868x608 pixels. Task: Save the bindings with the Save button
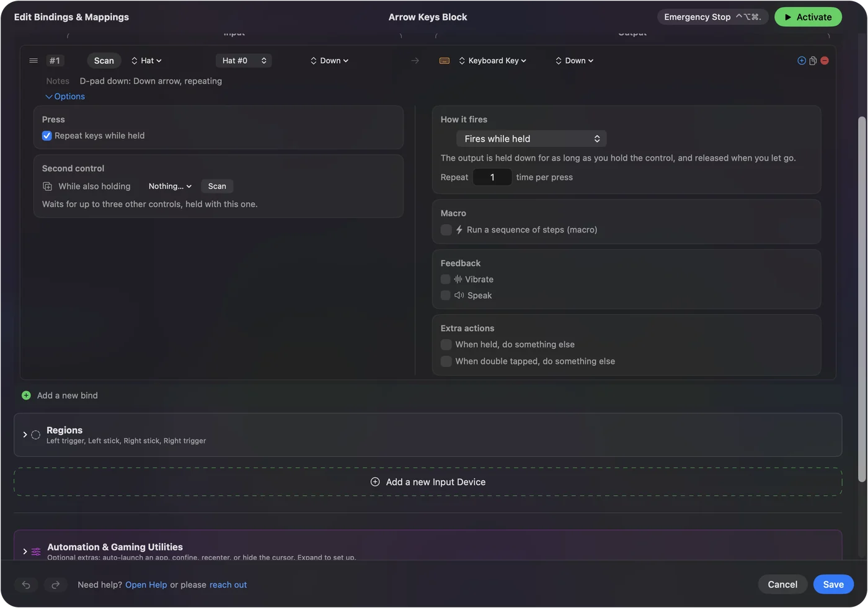[x=833, y=584]
